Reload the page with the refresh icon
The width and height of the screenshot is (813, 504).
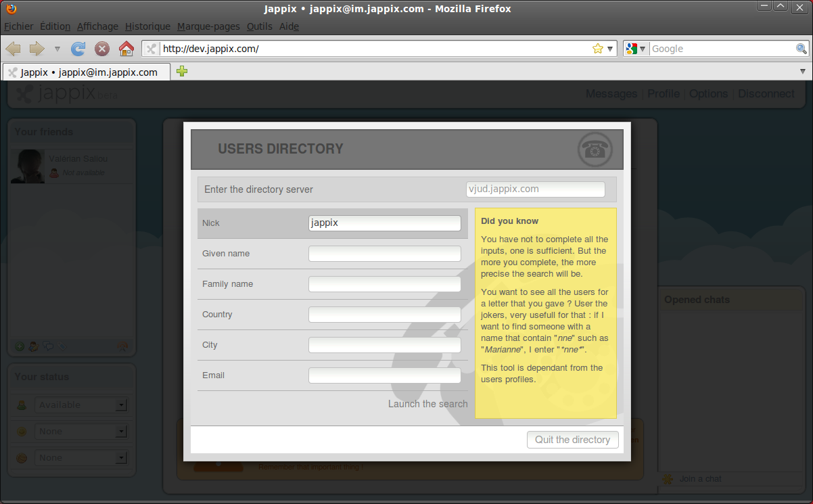coord(78,49)
